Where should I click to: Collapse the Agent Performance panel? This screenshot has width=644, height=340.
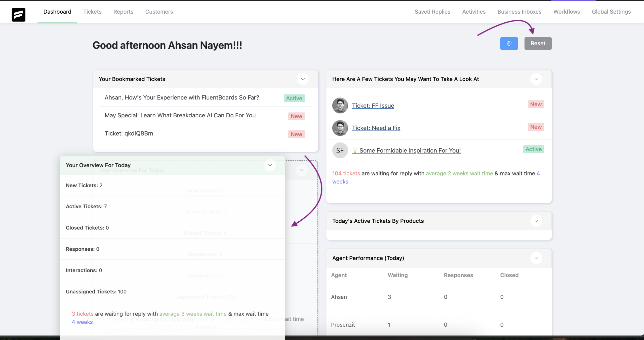pos(536,258)
